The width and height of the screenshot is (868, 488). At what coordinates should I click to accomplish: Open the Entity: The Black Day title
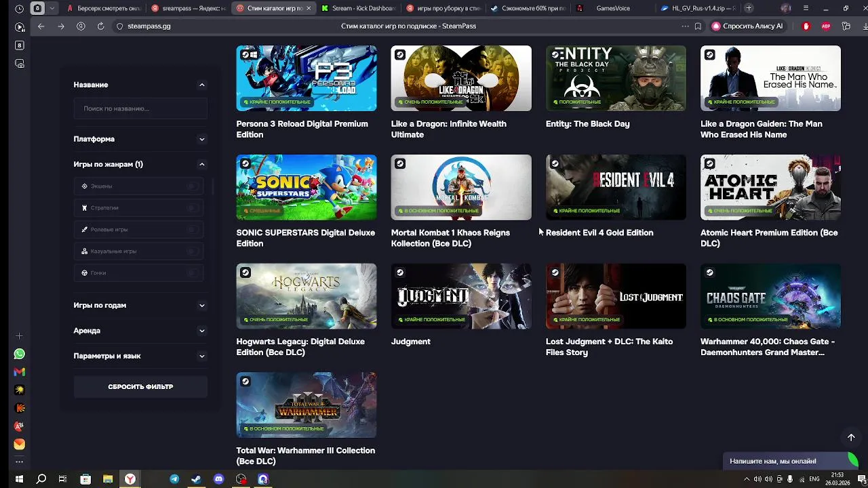click(588, 124)
